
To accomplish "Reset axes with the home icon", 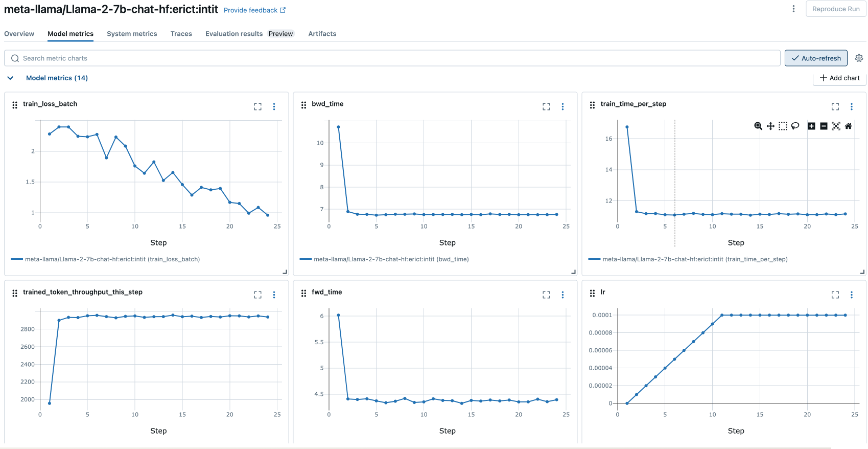I will click(848, 126).
